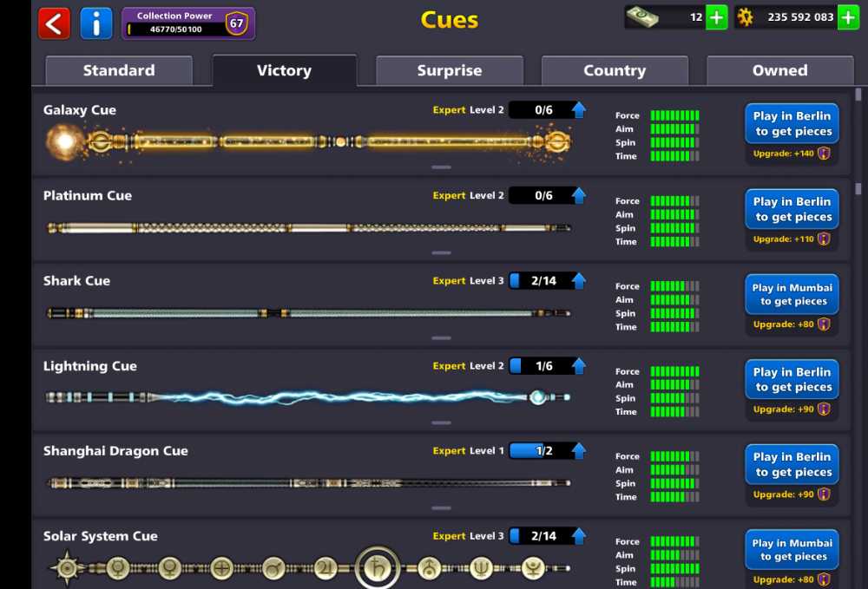Open the blue info icon

[96, 23]
